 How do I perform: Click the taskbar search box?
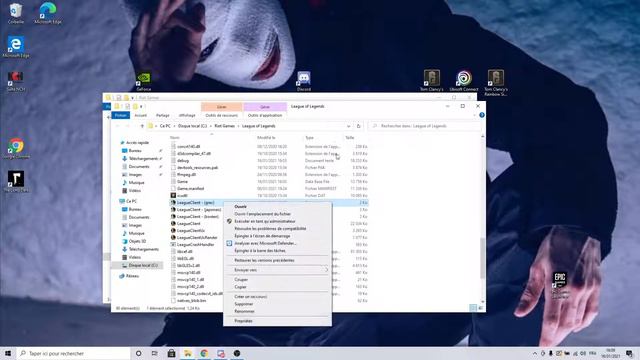pos(73,353)
